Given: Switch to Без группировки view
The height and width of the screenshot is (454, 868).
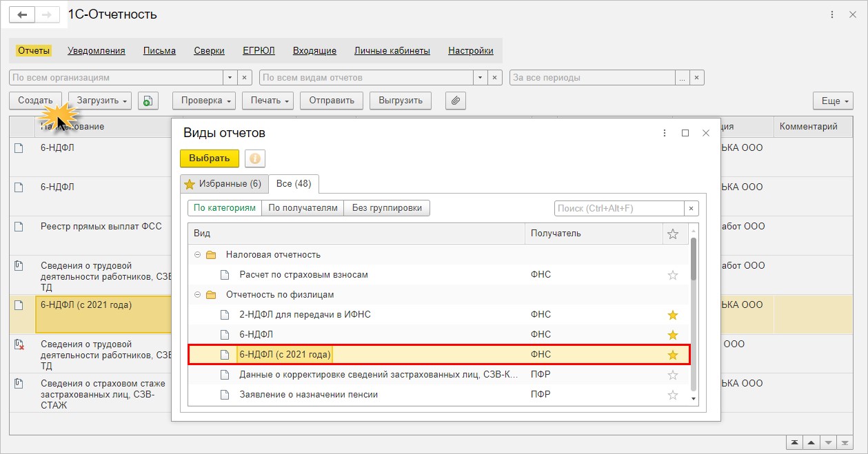Looking at the screenshot, I should point(387,208).
